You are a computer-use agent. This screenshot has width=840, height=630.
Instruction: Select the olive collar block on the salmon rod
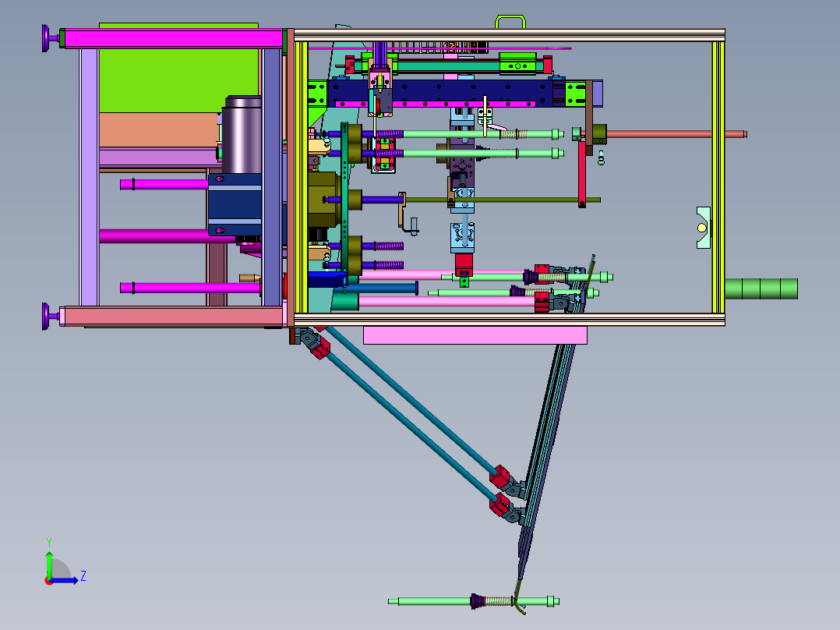599,134
